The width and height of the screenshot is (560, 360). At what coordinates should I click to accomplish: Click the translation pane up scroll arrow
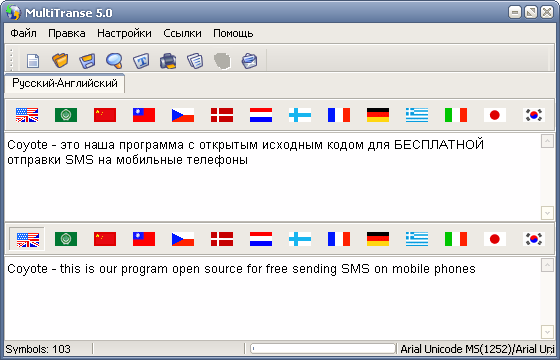click(x=547, y=265)
